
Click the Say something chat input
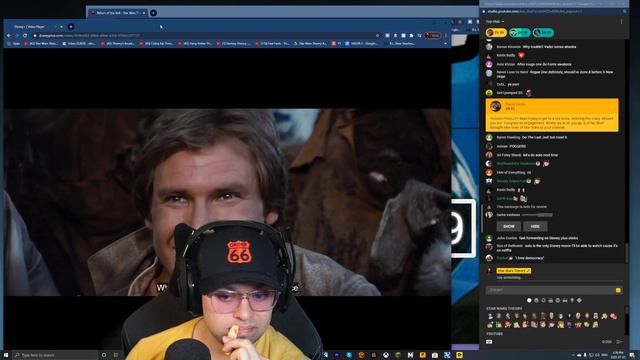[x=559, y=278]
